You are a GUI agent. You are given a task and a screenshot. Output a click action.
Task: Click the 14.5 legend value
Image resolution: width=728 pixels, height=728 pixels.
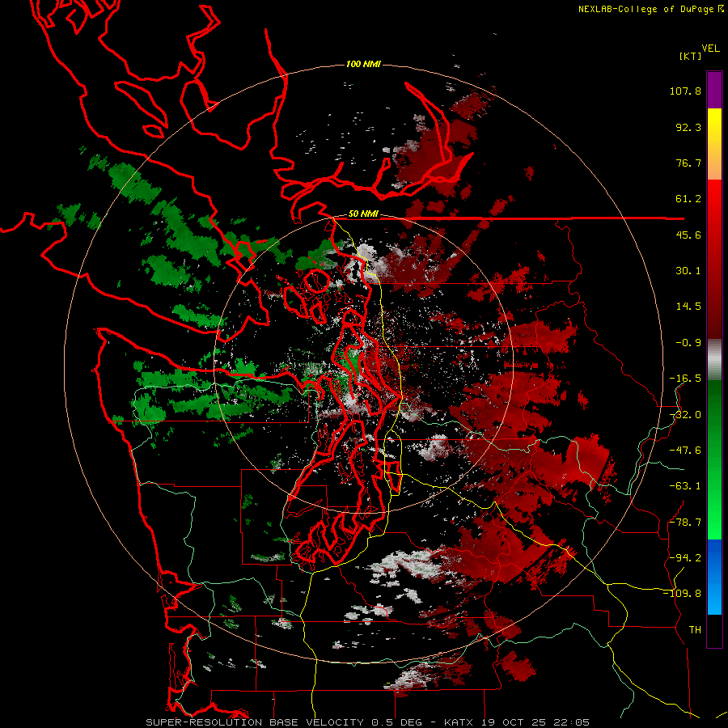(688, 307)
